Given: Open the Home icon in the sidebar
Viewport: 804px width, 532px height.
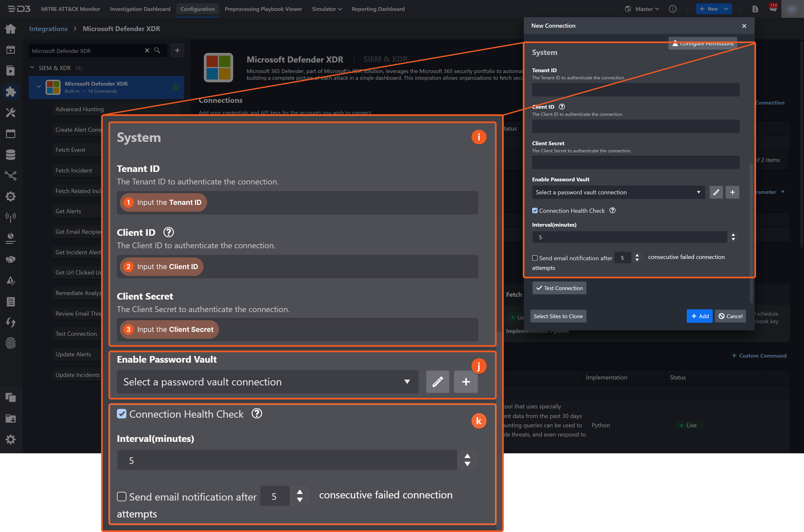Looking at the screenshot, I should 10,29.
